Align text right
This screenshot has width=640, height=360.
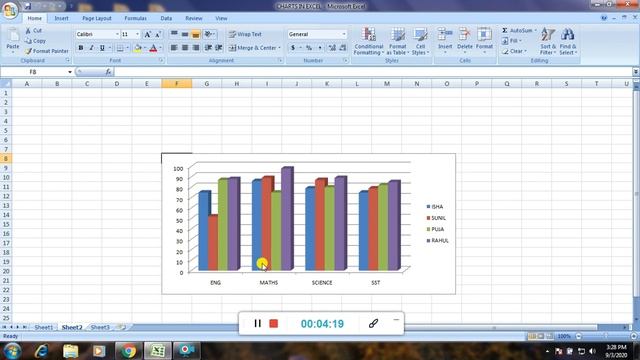point(196,48)
